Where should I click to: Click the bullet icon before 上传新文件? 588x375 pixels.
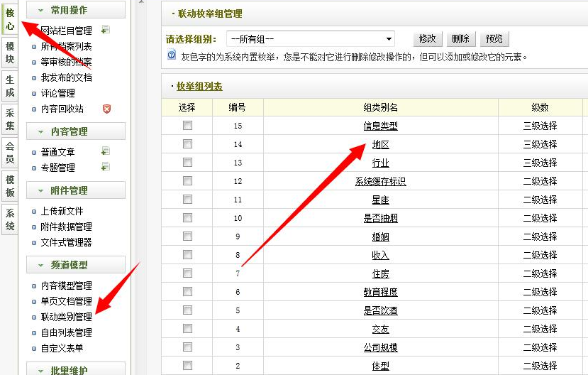[34, 212]
